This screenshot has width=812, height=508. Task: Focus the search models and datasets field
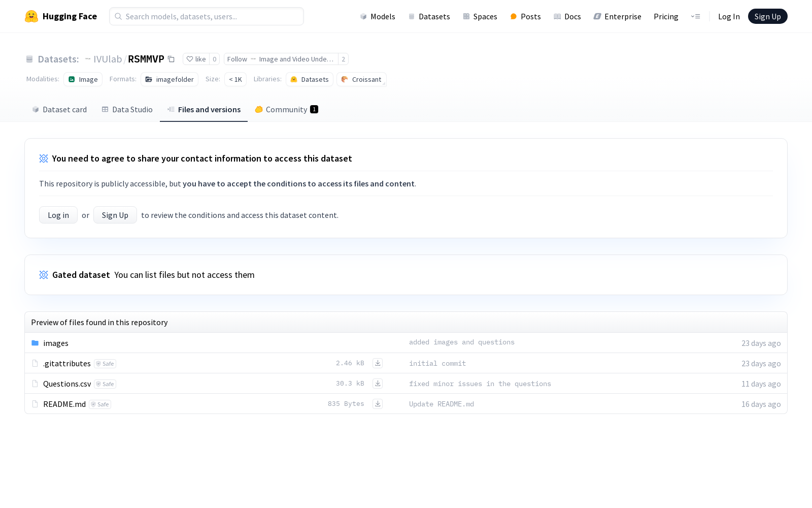[207, 17]
